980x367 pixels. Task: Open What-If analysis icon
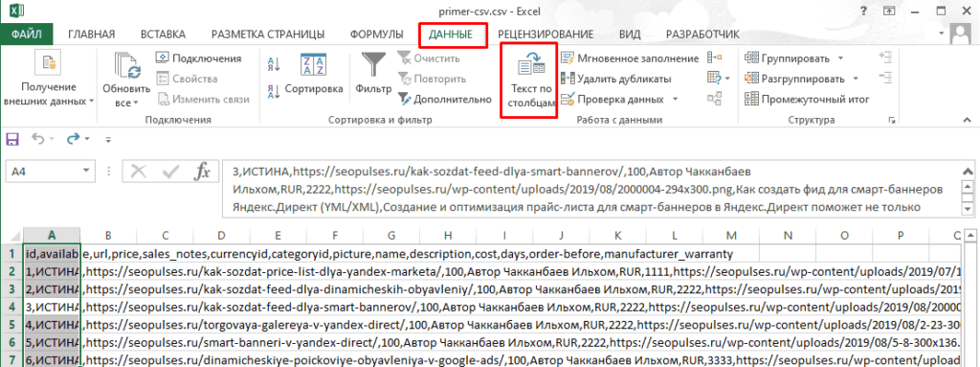[714, 79]
